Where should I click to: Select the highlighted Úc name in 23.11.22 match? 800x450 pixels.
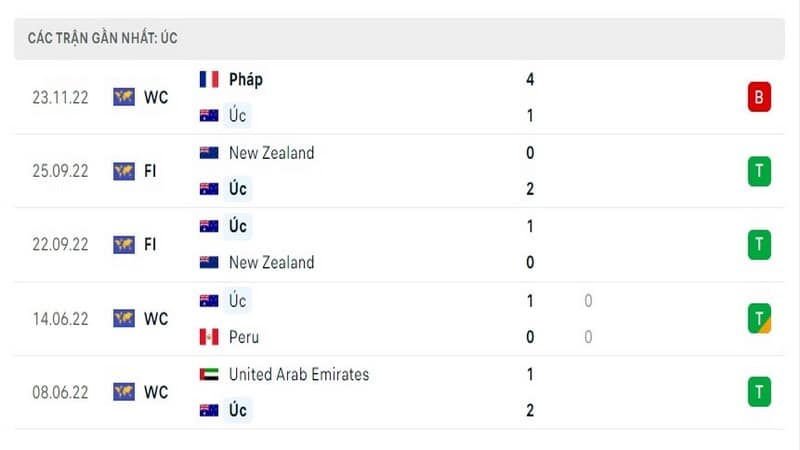237,115
